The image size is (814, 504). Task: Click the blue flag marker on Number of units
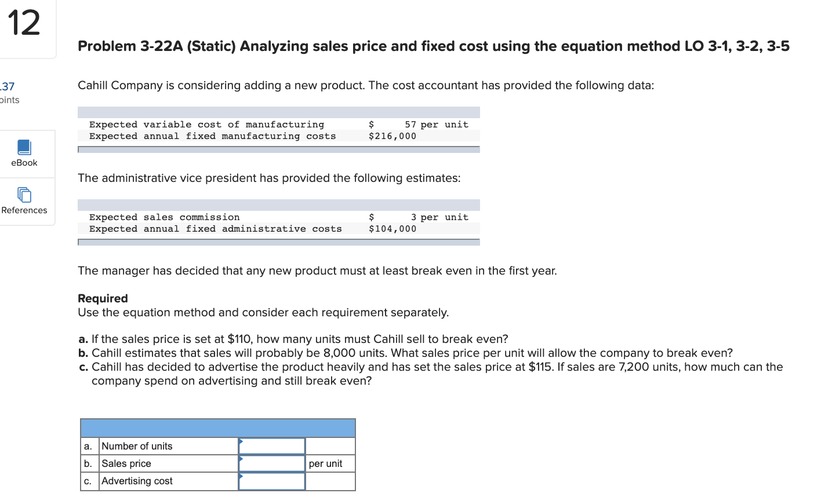[x=241, y=442]
